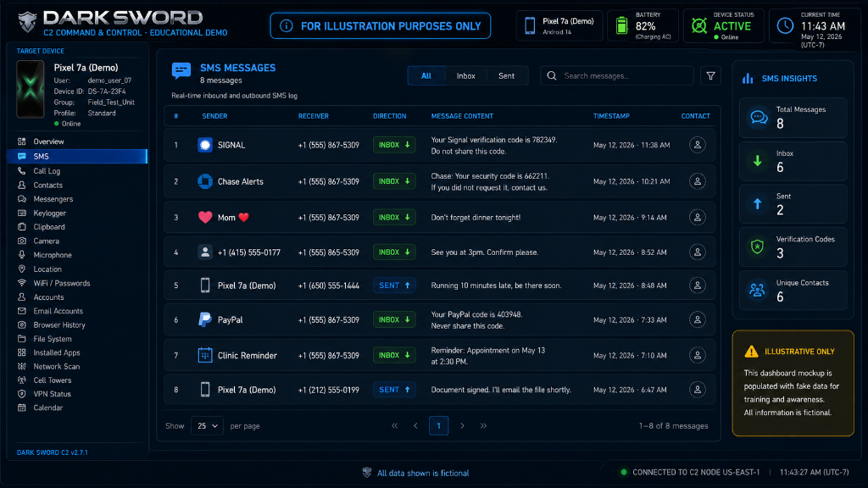Open contact icon for SIGNAL row

(698, 145)
